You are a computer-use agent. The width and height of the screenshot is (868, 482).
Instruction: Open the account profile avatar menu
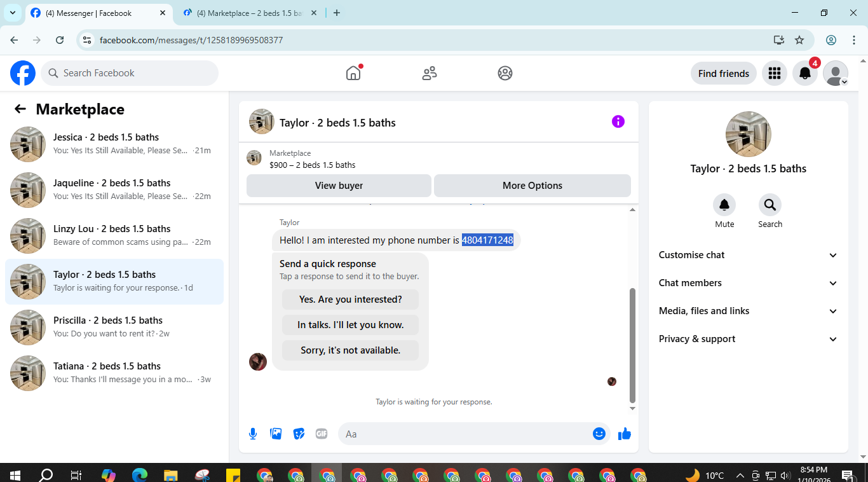(x=836, y=73)
